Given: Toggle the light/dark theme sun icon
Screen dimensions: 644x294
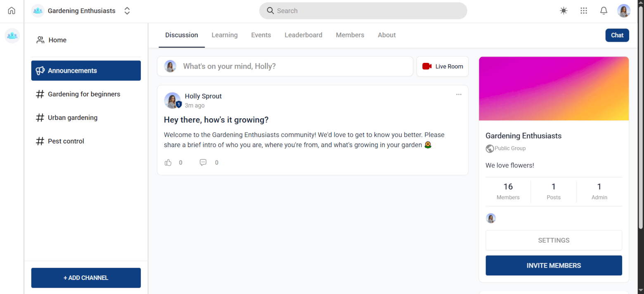Looking at the screenshot, I should pos(563,11).
